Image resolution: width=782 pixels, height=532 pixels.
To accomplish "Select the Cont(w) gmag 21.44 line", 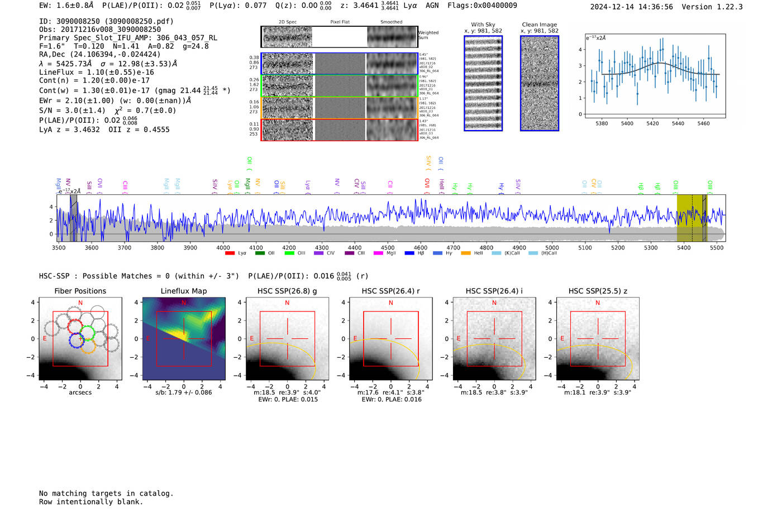I will (x=135, y=90).
